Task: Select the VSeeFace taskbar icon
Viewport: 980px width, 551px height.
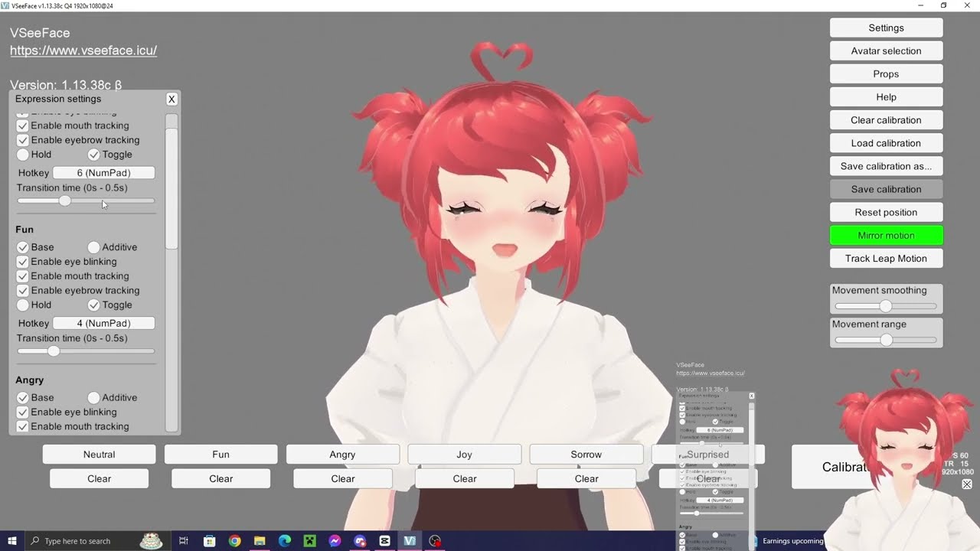Action: pyautogui.click(x=410, y=541)
